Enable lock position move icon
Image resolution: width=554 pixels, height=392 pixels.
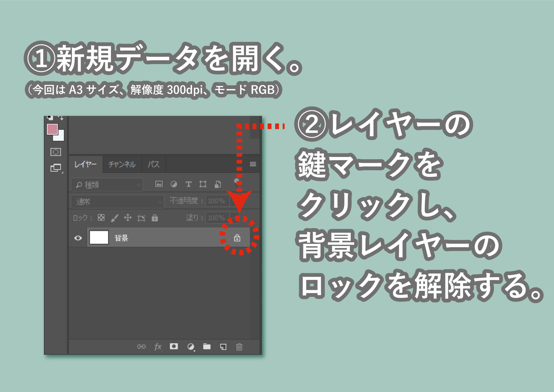point(128,217)
